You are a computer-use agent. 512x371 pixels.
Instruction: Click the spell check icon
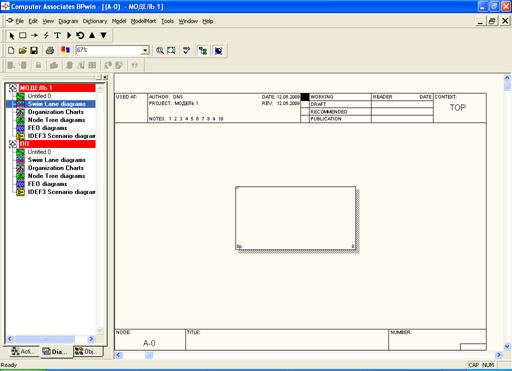186,50
